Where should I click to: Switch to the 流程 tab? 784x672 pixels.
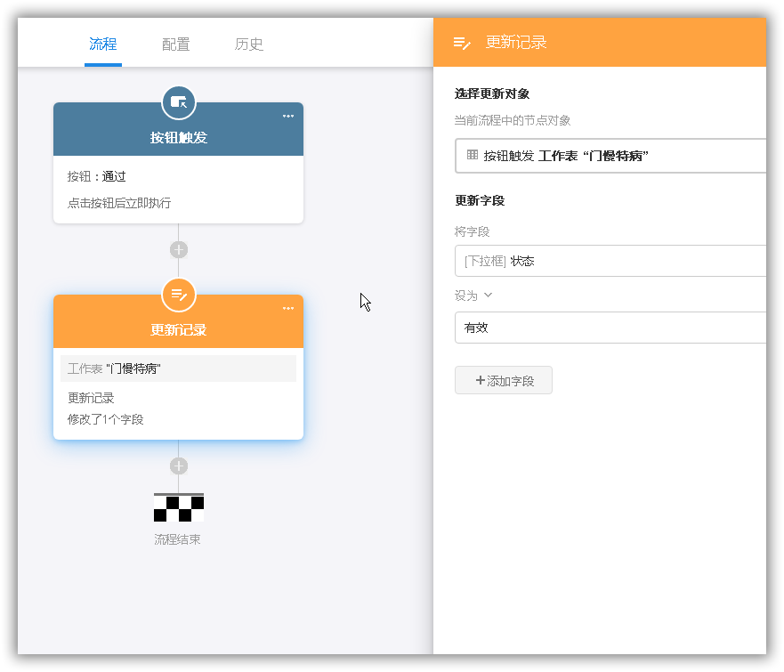pyautogui.click(x=103, y=45)
